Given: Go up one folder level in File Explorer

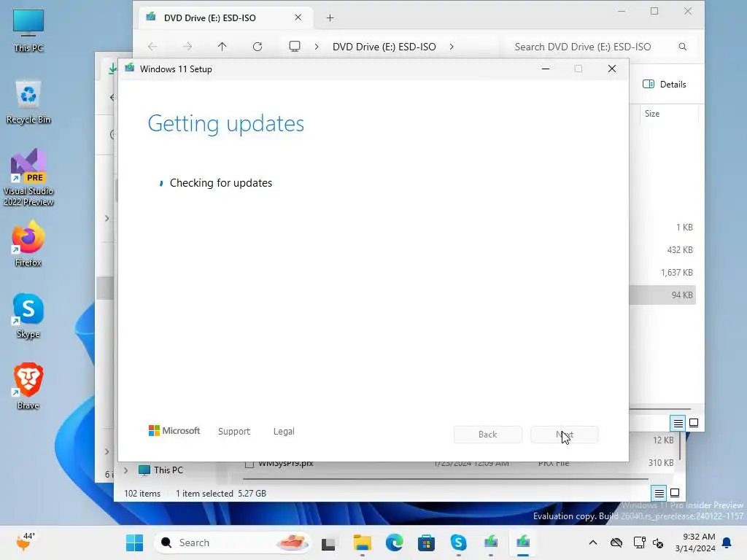Looking at the screenshot, I should tap(222, 47).
